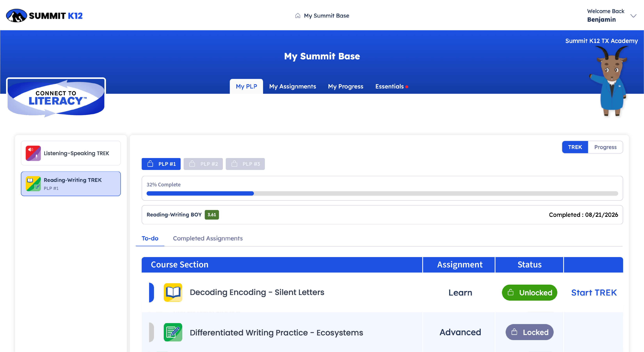This screenshot has width=644, height=352.
Task: Click Differentiated Writing Practice - Ecosystems row title
Action: pyautogui.click(x=276, y=332)
